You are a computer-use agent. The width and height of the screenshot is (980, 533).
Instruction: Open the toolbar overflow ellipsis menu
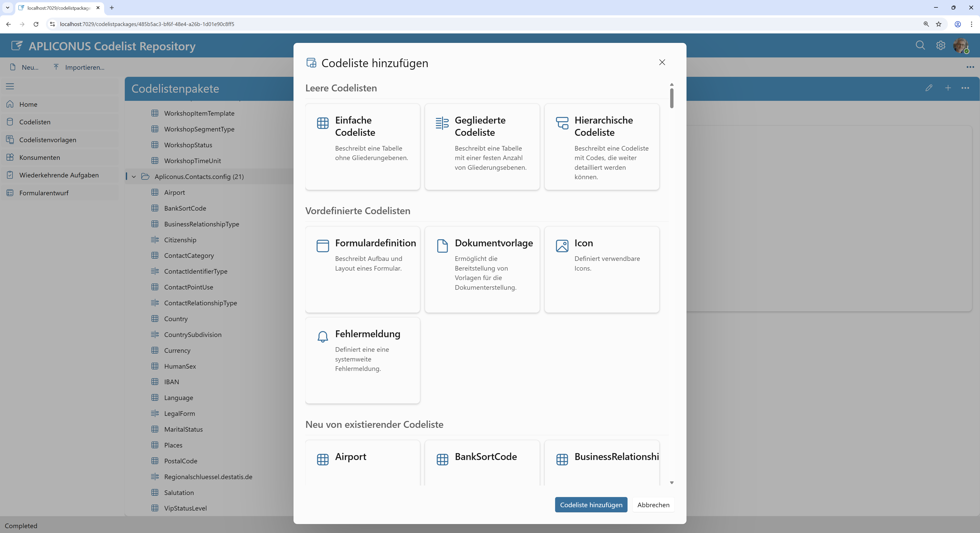970,67
